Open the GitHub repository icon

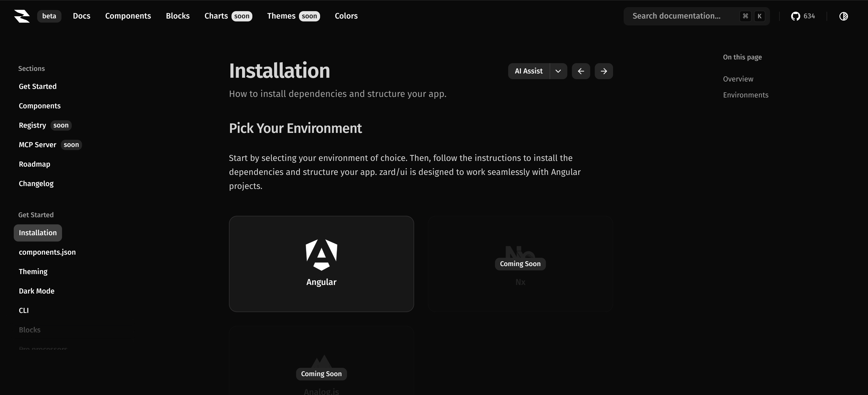[x=795, y=16]
